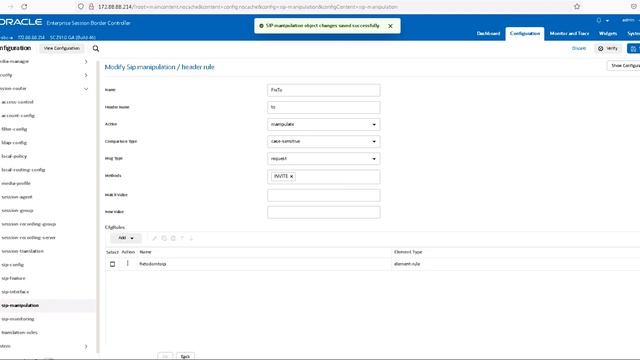The width and height of the screenshot is (640, 360).
Task: Switch to the Dashboard tab
Action: (488, 33)
